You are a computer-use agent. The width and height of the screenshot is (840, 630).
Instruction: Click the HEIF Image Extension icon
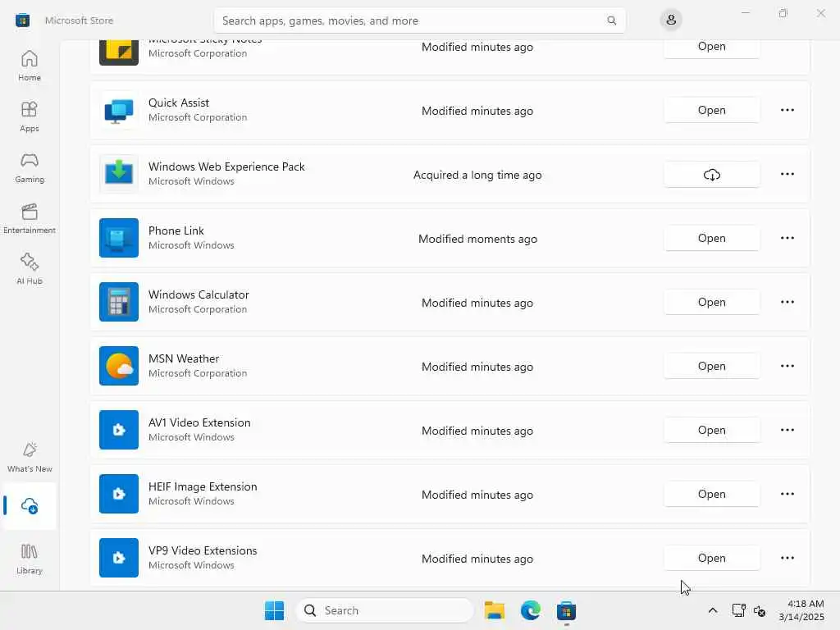119,494
